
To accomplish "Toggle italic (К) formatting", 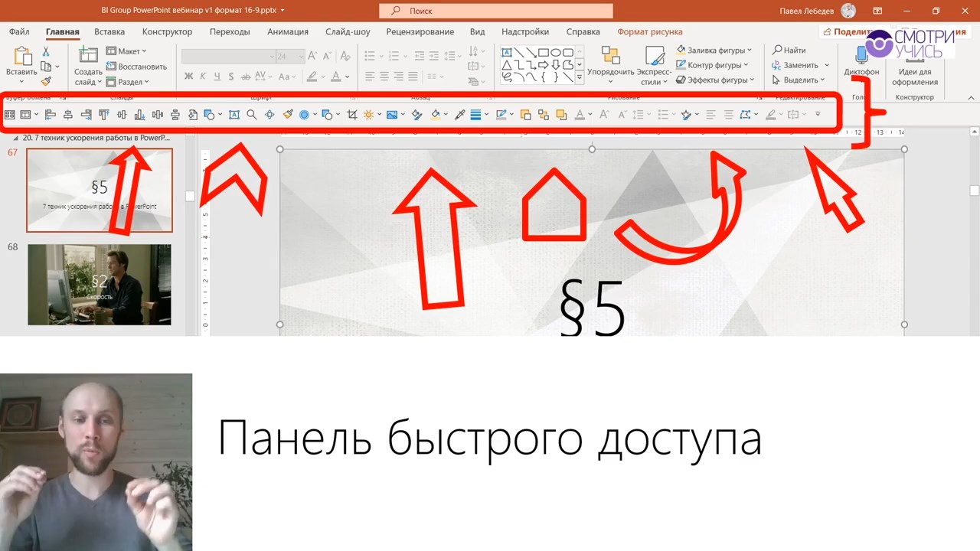I will pyautogui.click(x=203, y=77).
